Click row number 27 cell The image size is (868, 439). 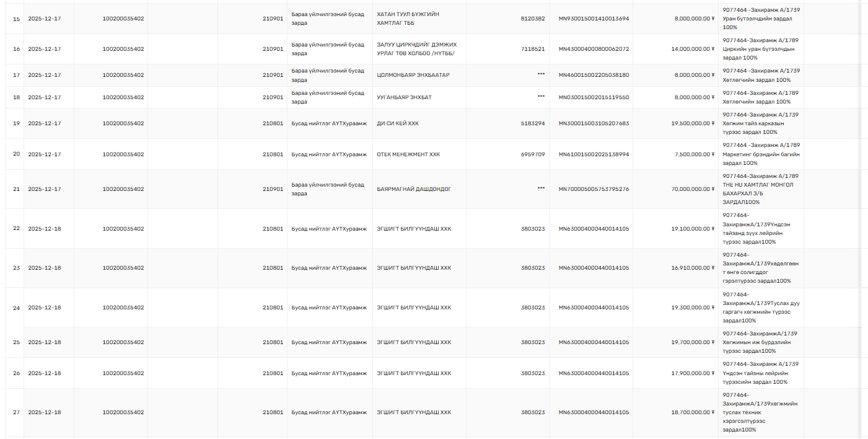[x=17, y=412]
